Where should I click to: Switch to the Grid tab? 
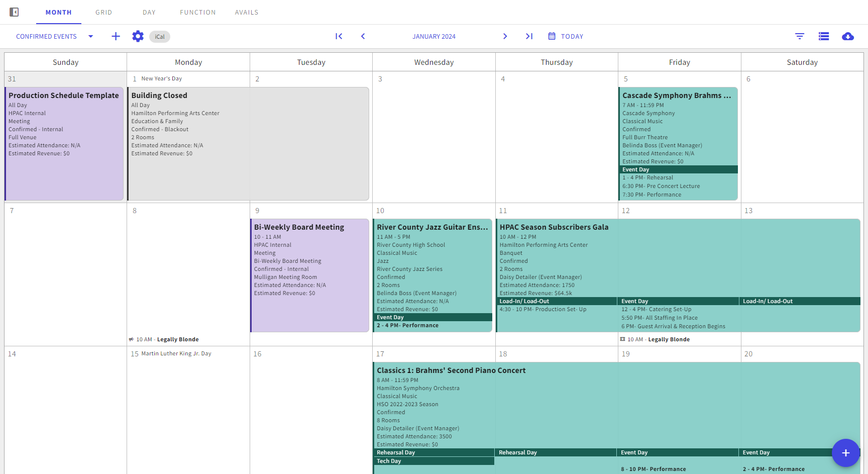click(104, 12)
